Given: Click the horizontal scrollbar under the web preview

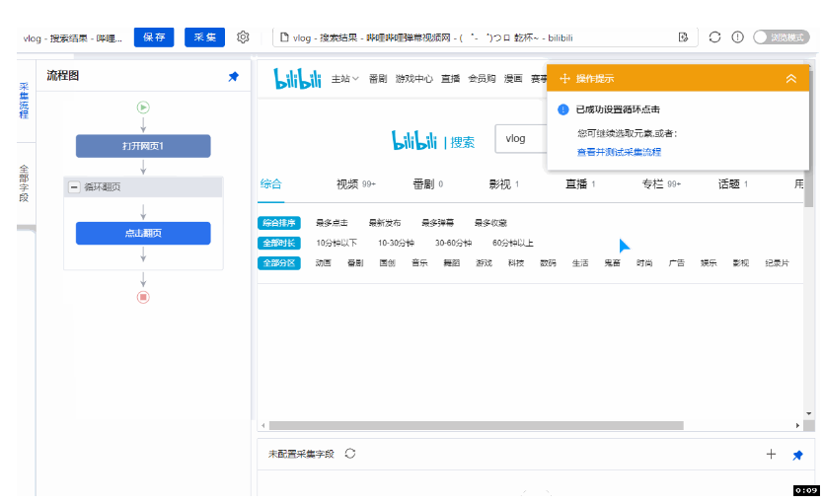Looking at the screenshot, I should (x=474, y=426).
